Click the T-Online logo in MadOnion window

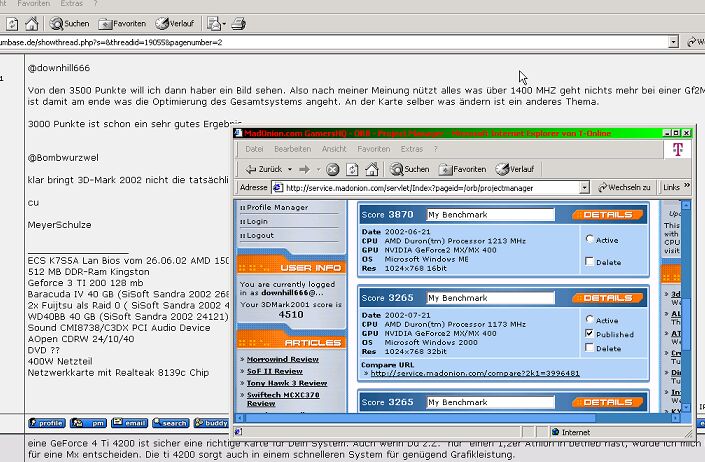[678, 149]
